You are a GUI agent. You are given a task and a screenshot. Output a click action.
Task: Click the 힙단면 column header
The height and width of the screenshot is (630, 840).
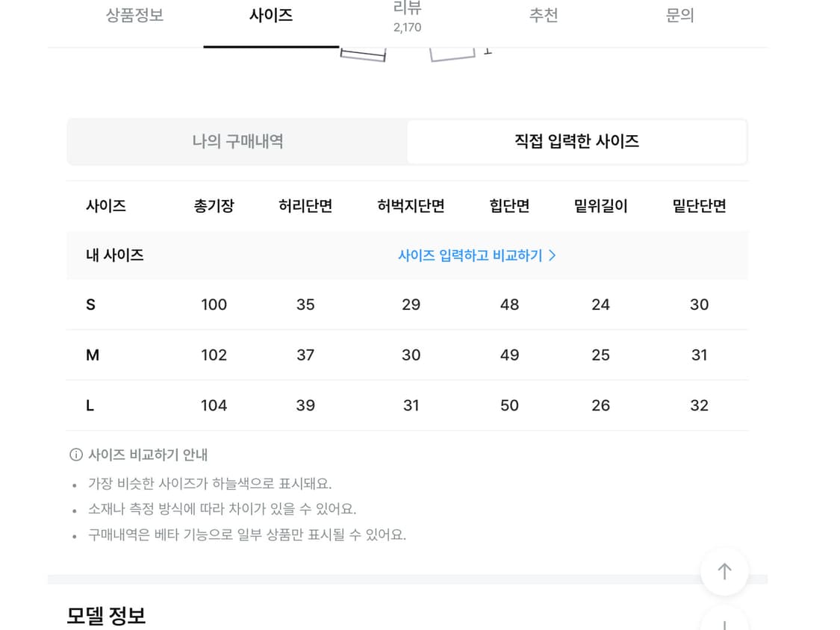[x=509, y=206]
